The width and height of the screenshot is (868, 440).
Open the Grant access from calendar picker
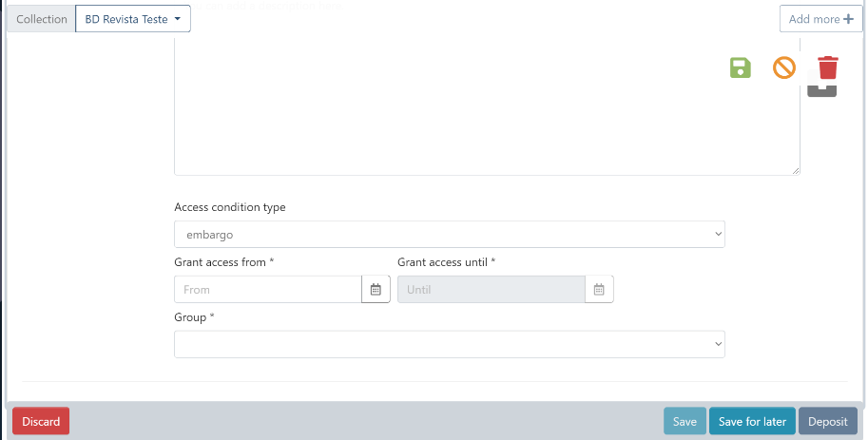[x=376, y=290]
